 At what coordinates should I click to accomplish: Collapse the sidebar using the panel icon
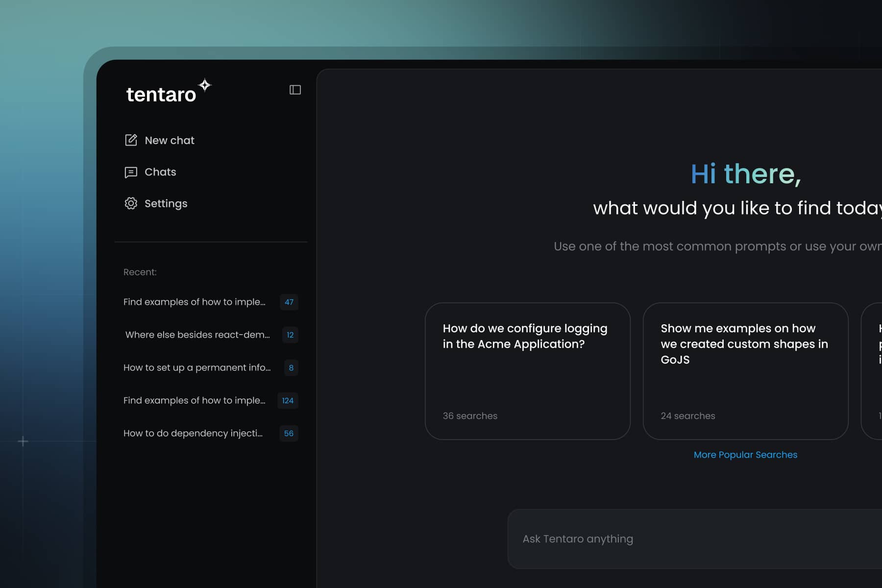(x=295, y=90)
